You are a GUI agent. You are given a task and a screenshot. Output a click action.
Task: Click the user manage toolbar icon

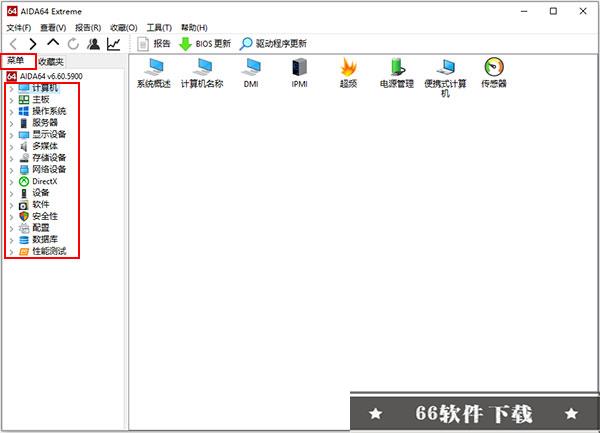pos(93,44)
